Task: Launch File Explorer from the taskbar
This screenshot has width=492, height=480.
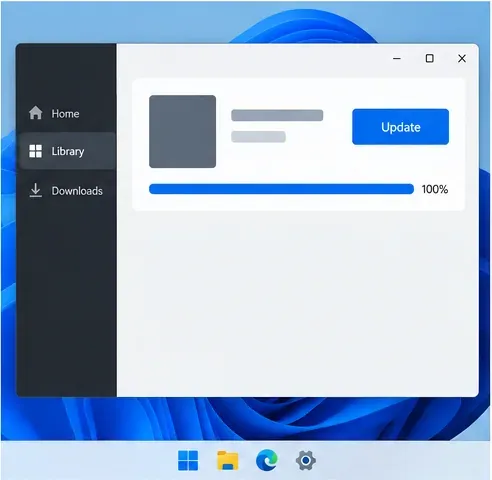Action: (x=228, y=460)
